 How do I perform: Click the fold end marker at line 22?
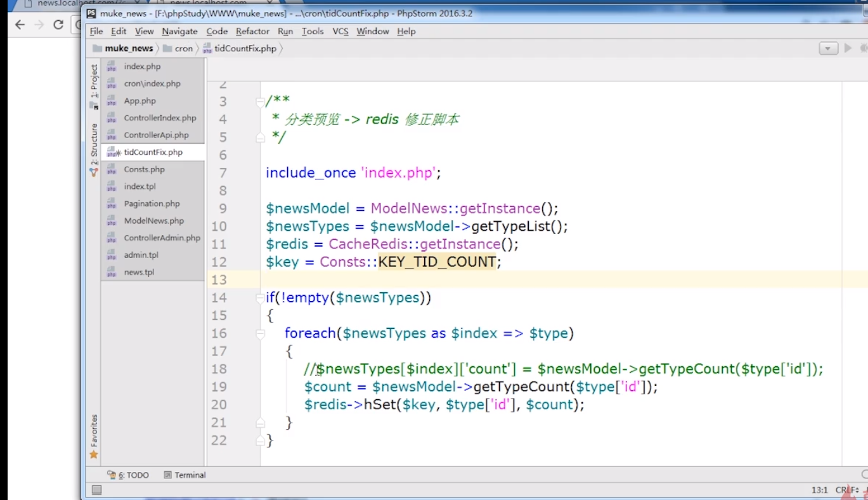click(260, 440)
